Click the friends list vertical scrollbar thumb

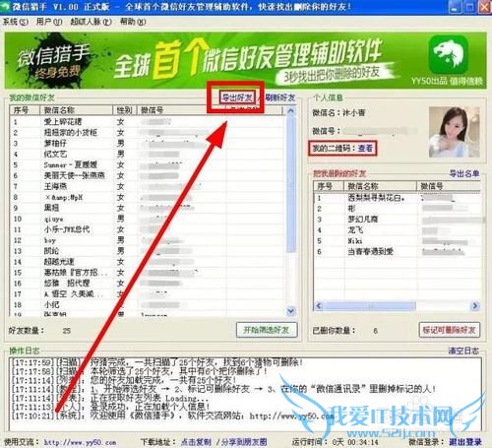(x=290, y=184)
